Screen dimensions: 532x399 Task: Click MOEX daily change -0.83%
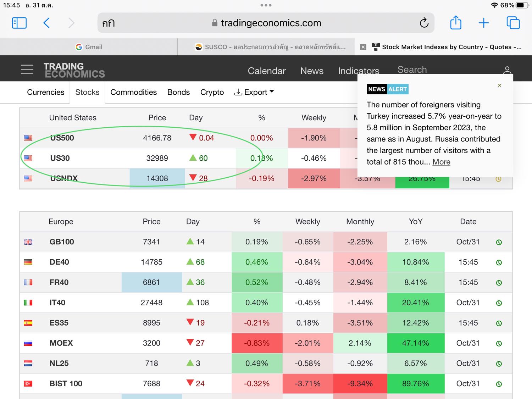tap(257, 343)
